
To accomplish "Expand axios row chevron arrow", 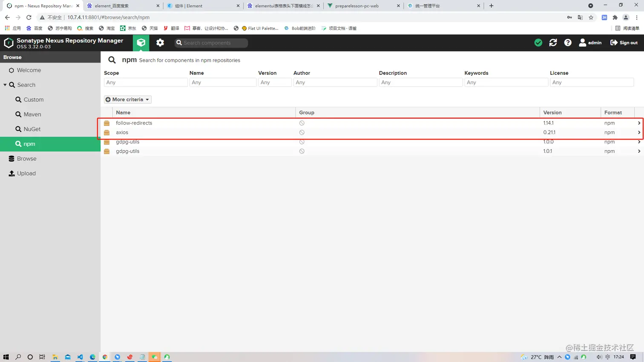I will click(x=639, y=132).
